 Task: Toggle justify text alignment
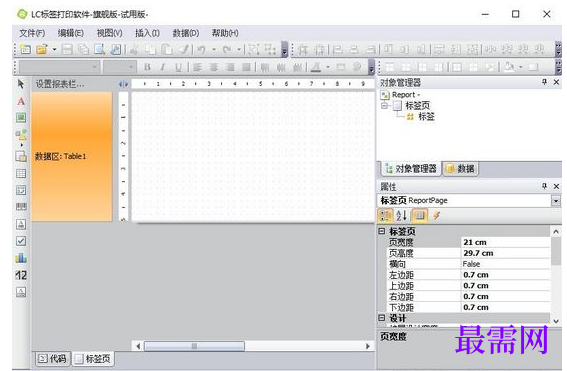pos(246,67)
